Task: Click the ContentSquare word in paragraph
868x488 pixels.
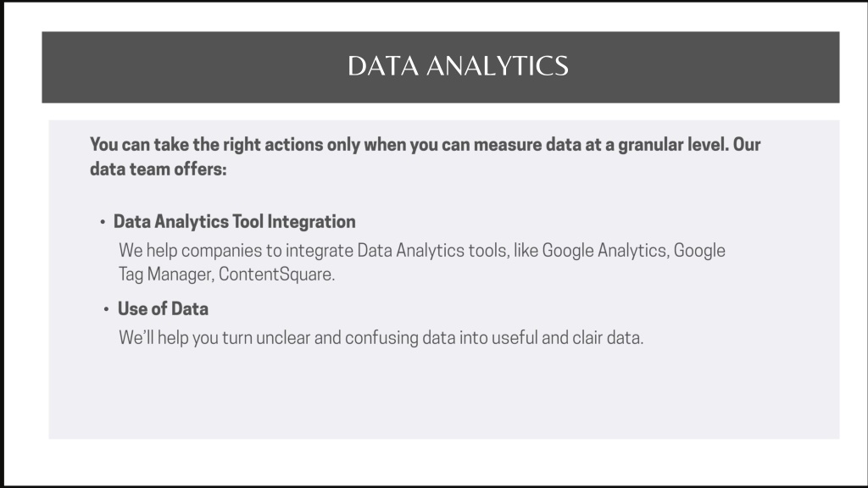Action: (276, 274)
